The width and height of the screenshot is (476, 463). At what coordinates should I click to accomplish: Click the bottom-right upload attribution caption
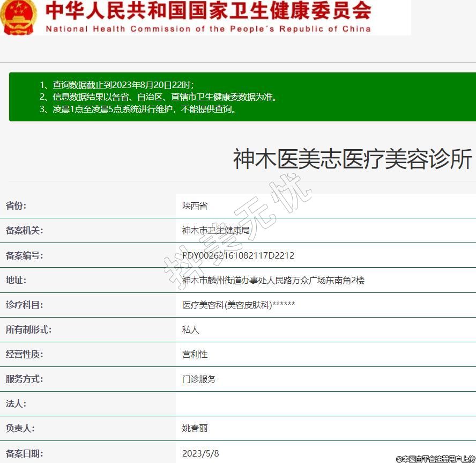point(435,459)
